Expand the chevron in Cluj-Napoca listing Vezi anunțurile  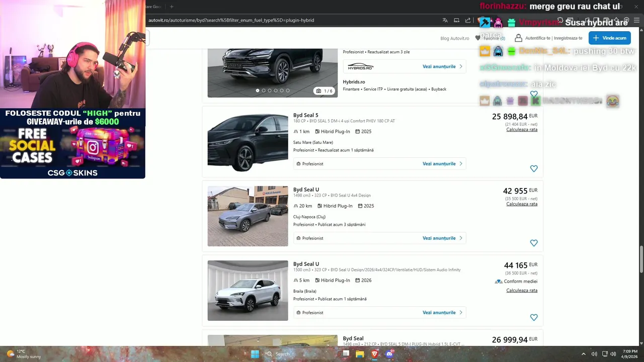[x=460, y=238]
